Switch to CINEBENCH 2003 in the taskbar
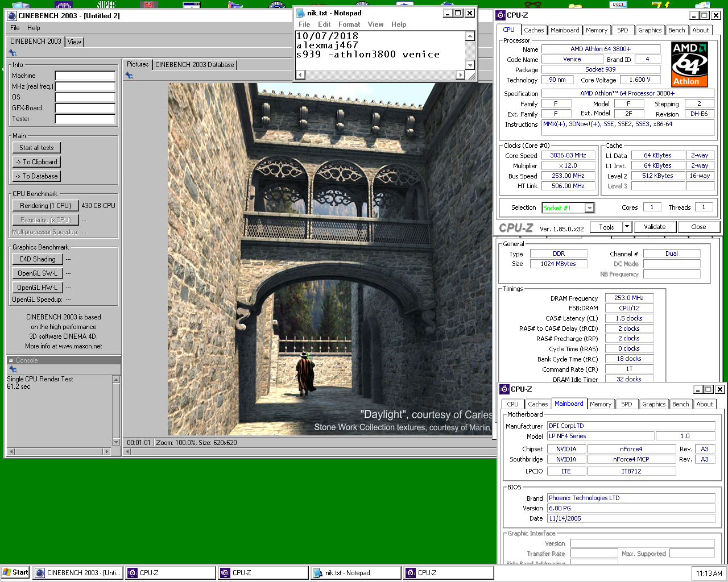This screenshot has width=728, height=582. [x=78, y=573]
